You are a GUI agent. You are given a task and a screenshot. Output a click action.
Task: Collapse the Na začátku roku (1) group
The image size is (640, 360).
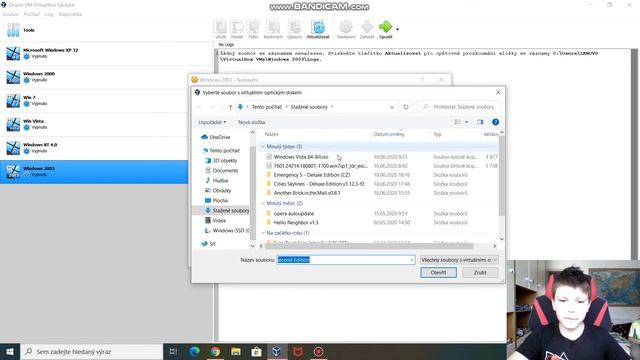(263, 233)
